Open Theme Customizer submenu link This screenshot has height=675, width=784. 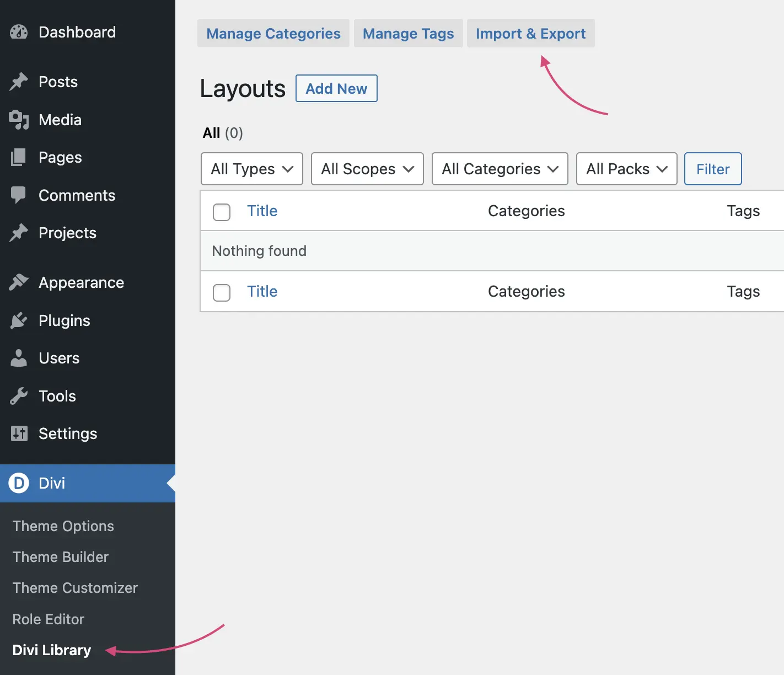[75, 588]
